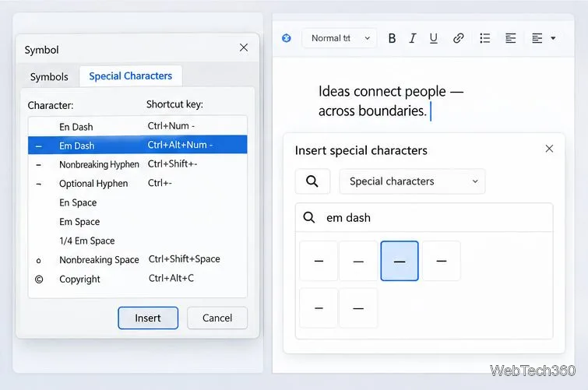Click the Insert button in Symbol dialog
Image resolution: width=588 pixels, height=390 pixels.
pyautogui.click(x=148, y=318)
